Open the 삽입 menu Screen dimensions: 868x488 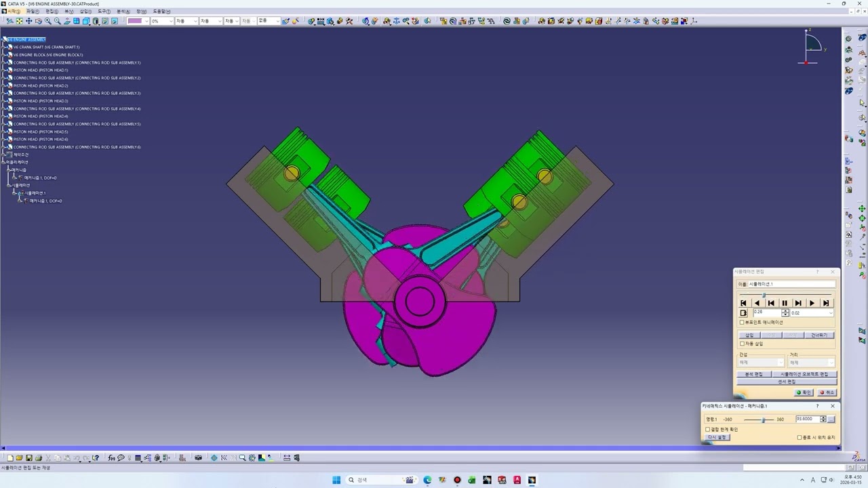85,12
